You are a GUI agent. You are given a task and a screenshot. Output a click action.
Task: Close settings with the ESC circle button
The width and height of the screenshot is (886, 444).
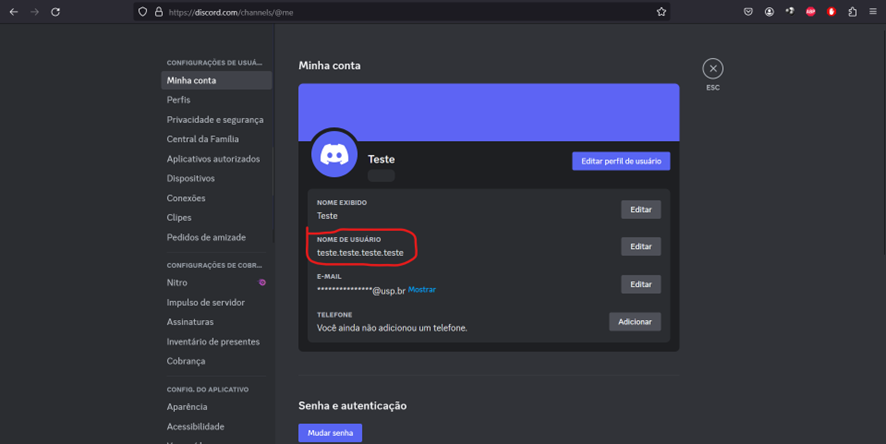713,69
